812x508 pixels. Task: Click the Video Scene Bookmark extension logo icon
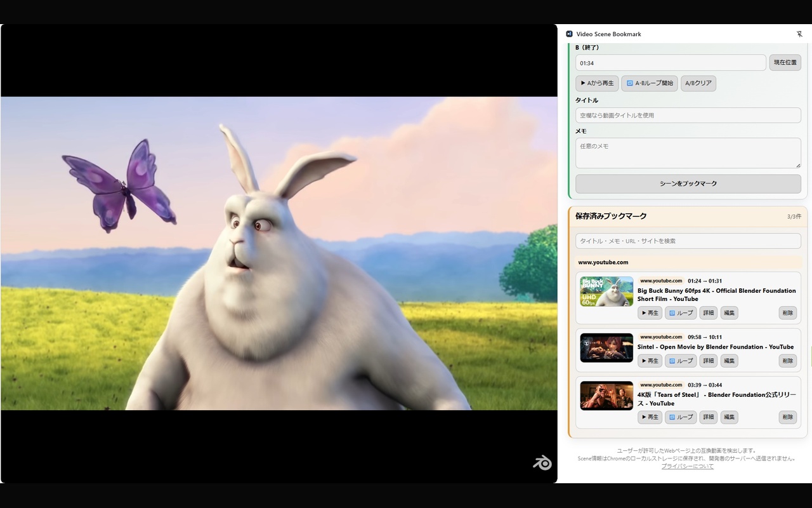(569, 34)
